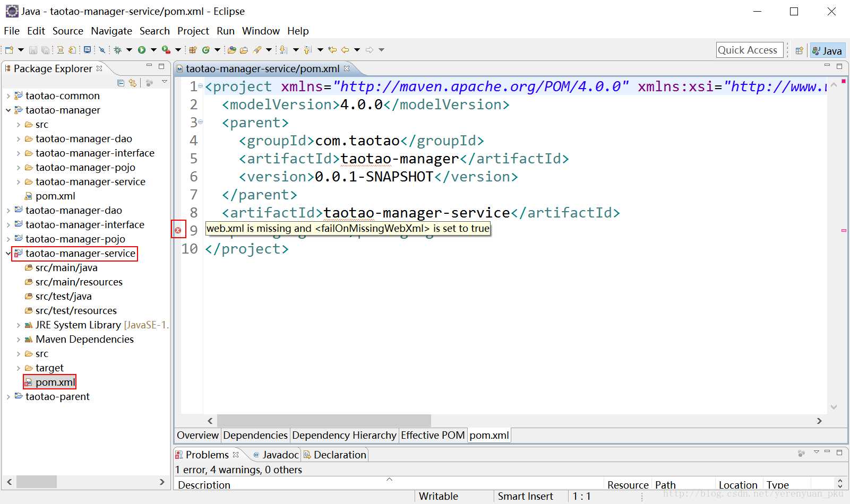
Task: Click the Debug bug icon
Action: point(117,50)
